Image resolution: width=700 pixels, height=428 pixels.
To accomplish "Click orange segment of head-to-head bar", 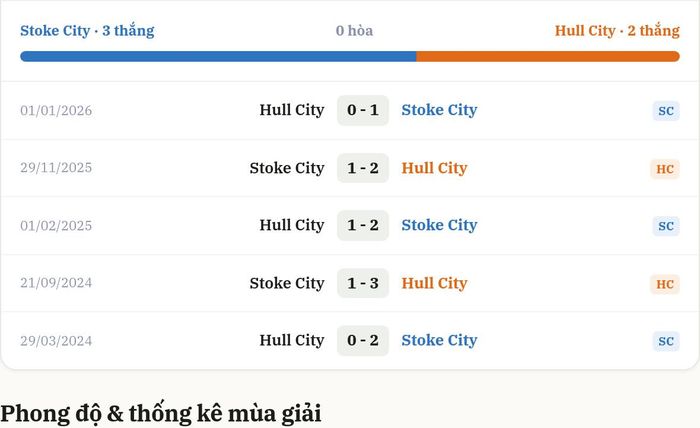I will coord(548,56).
